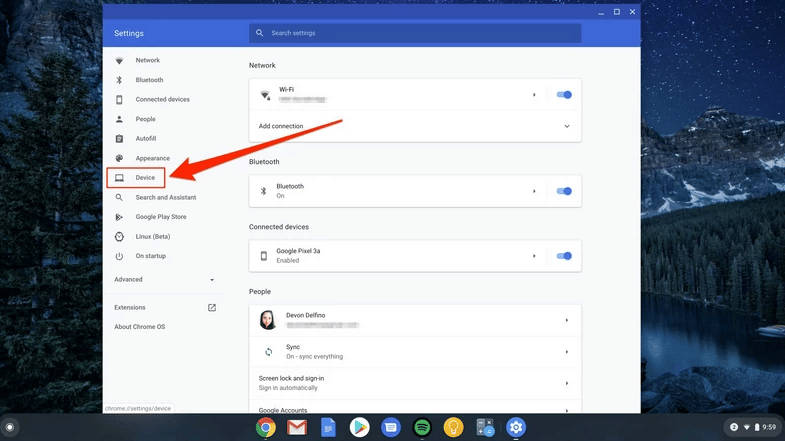Select People in the sidebar menu

146,119
